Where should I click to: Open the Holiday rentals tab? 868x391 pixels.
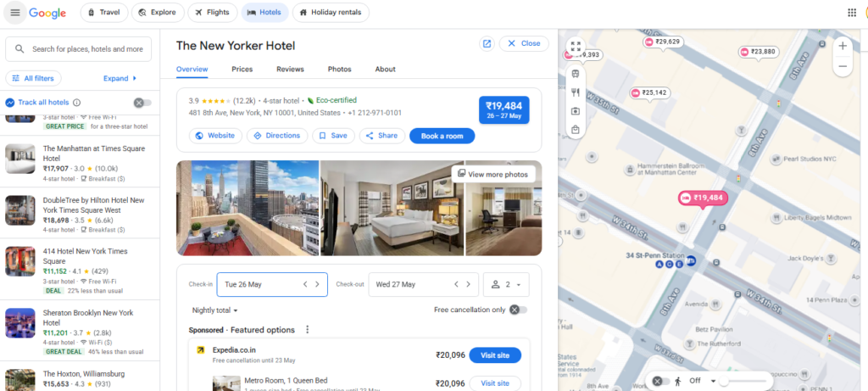coord(331,12)
